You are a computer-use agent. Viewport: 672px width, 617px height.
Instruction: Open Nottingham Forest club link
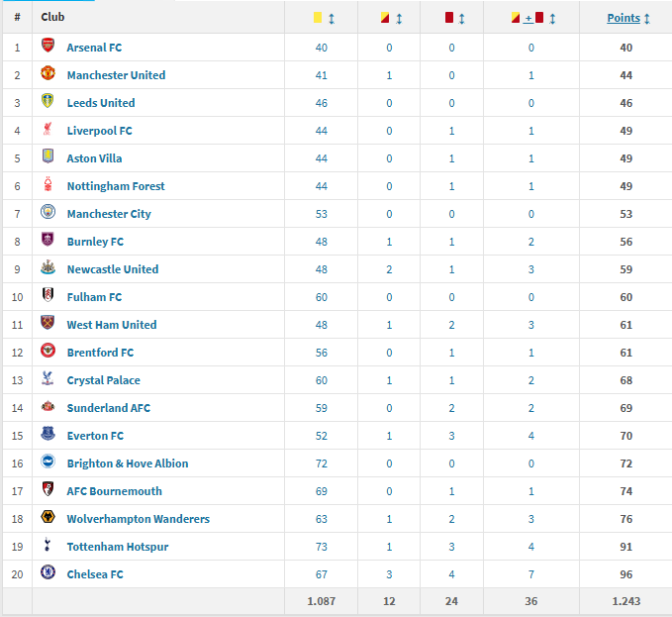(x=116, y=186)
